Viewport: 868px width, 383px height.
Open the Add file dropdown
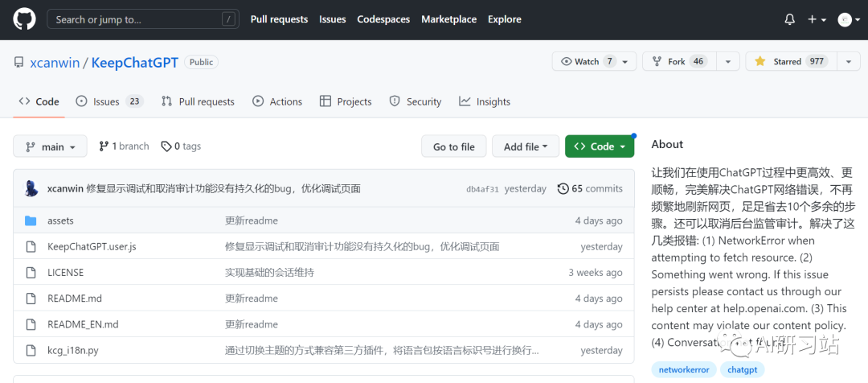pos(526,147)
